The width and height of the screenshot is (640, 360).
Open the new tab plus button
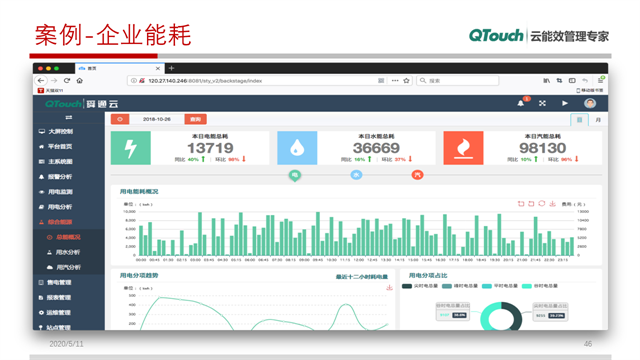coord(171,68)
